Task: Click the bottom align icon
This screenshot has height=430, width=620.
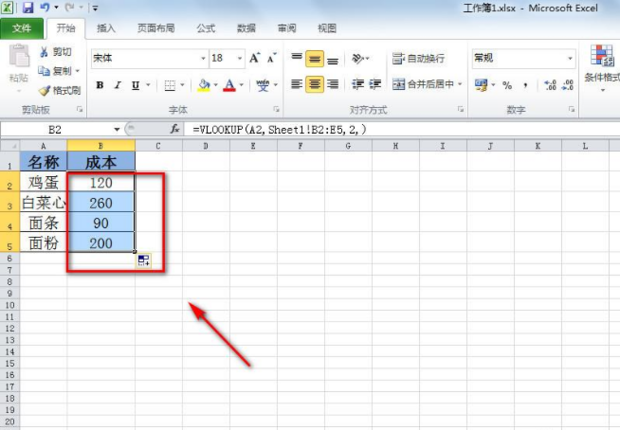Action: pos(333,59)
